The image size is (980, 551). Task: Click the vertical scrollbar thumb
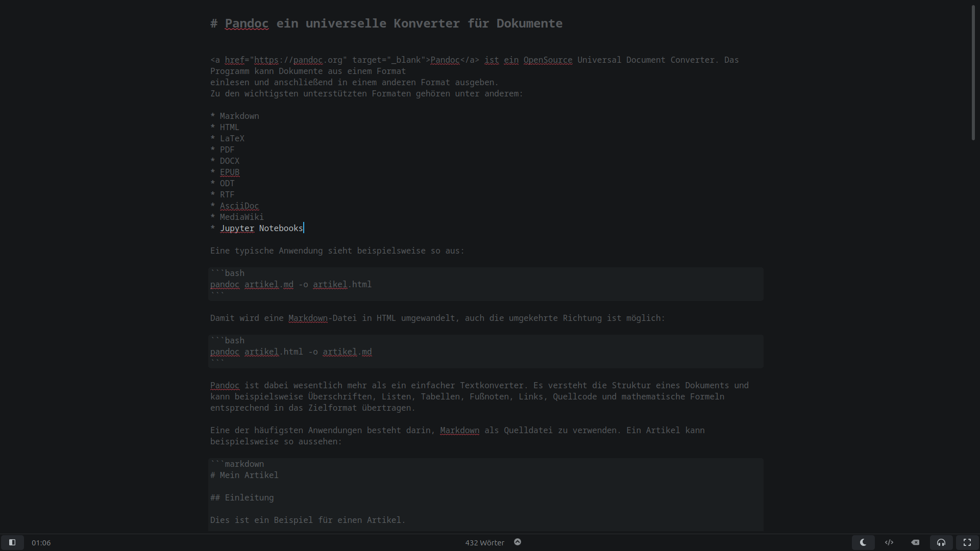[x=973, y=72]
